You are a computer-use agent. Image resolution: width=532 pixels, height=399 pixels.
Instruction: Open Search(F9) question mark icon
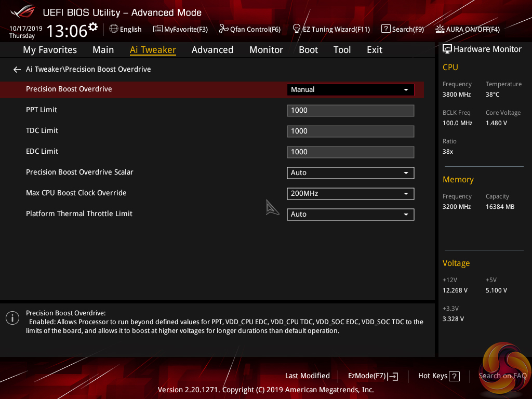coord(385,29)
